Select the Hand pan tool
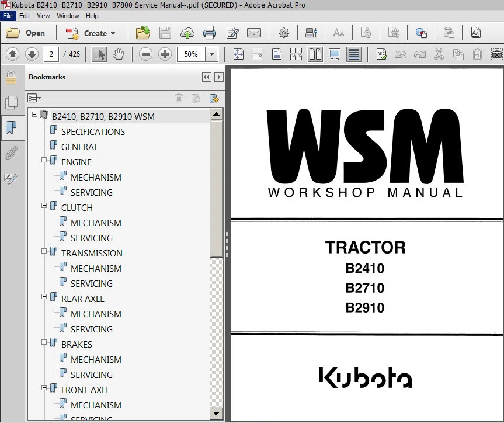This screenshot has width=504, height=423. click(119, 54)
